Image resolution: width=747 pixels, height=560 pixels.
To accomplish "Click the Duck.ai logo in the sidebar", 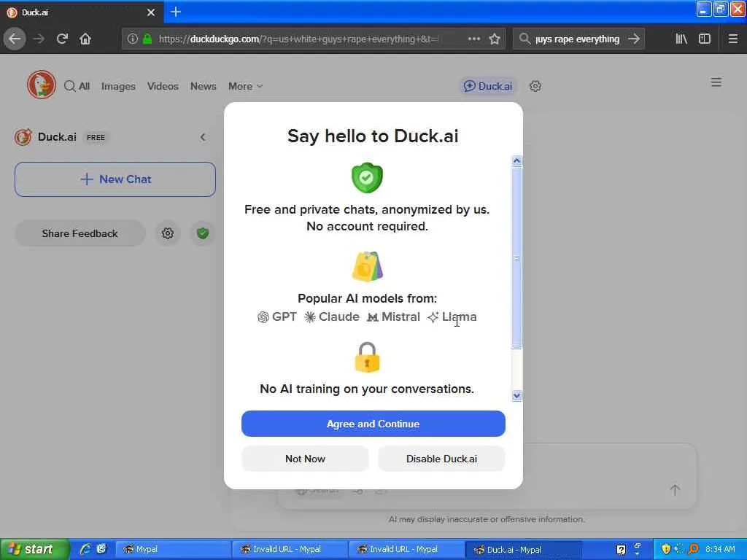I will [23, 137].
